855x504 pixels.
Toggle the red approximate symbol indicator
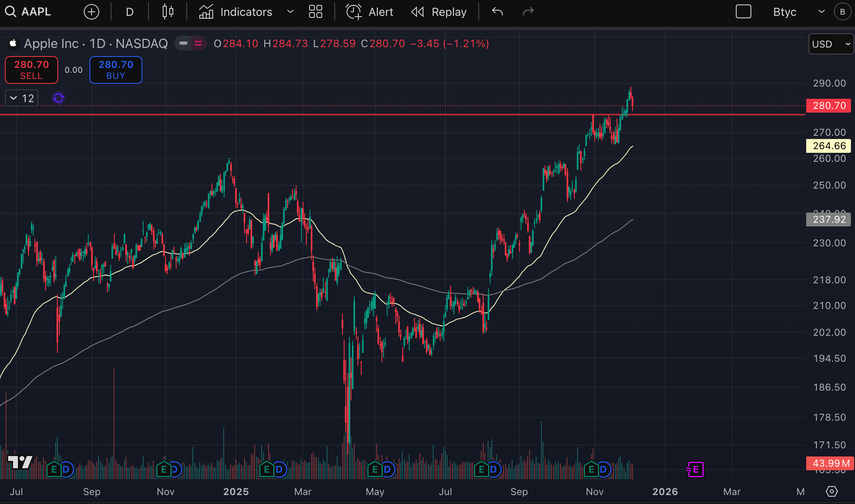[x=198, y=43]
